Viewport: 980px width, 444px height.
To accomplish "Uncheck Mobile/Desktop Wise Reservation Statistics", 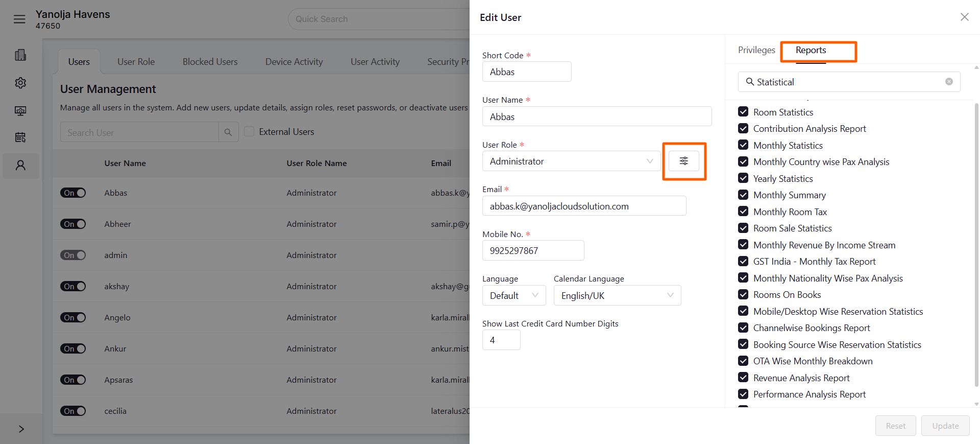I will pos(743,311).
